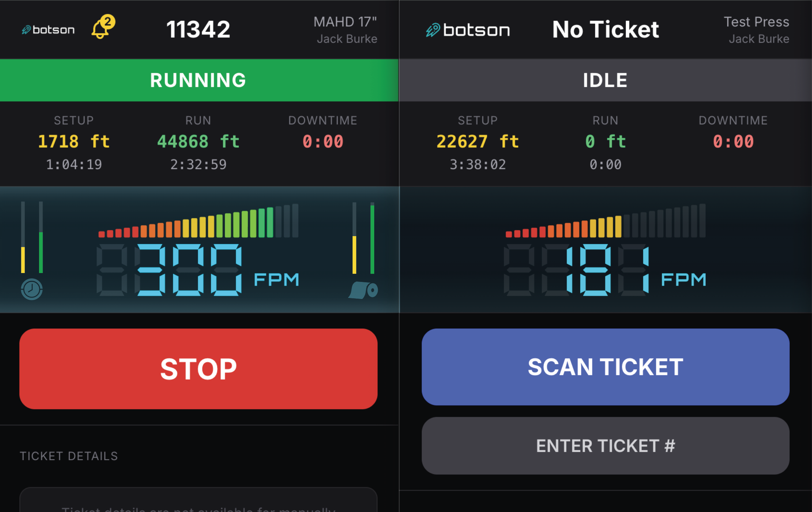Click the notification bell with badge 2

[x=102, y=28]
